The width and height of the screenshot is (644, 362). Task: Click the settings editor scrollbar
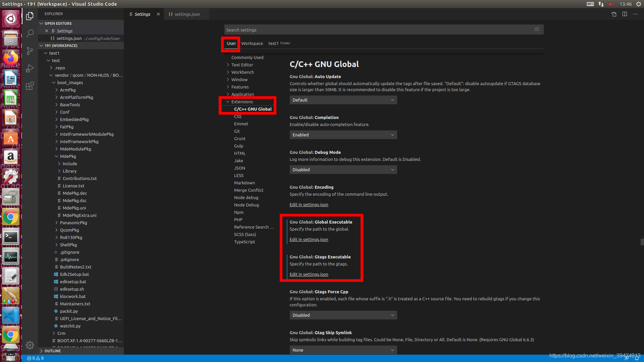pos(642,242)
